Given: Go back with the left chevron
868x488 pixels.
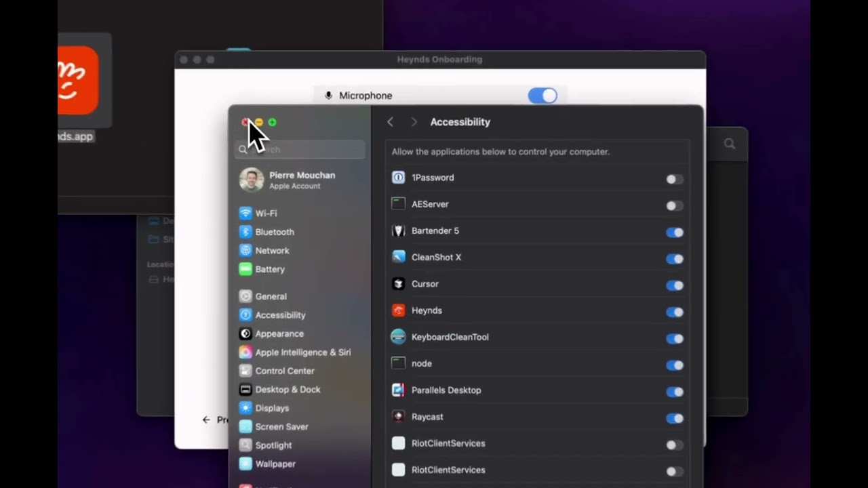Looking at the screenshot, I should pos(390,122).
